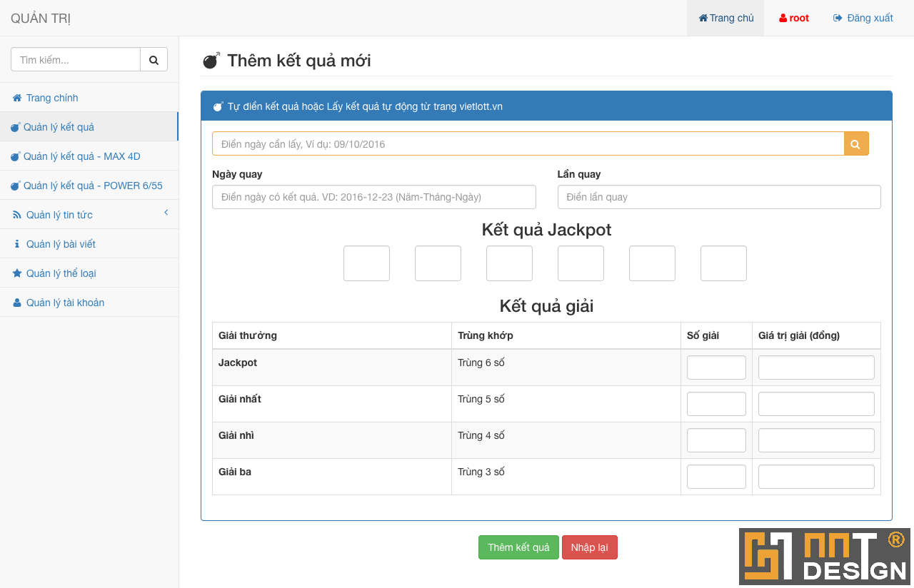Click the fifth Jackpot number box

point(653,263)
